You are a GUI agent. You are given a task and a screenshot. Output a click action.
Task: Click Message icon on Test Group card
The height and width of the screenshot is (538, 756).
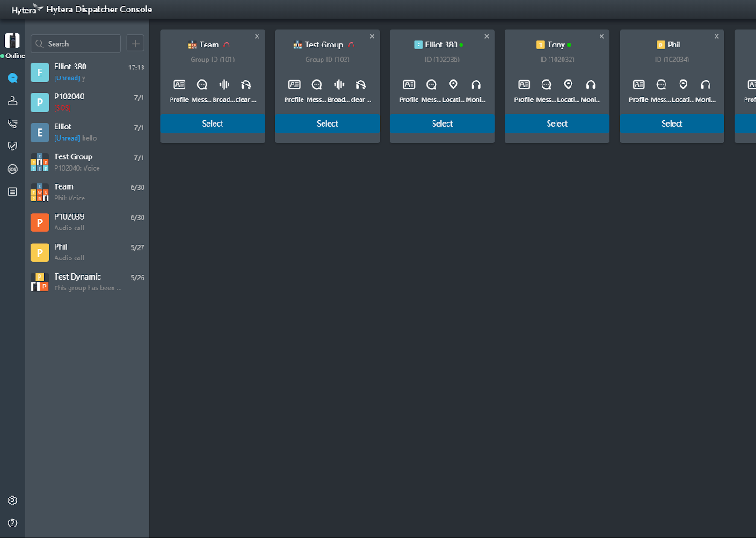(x=316, y=84)
